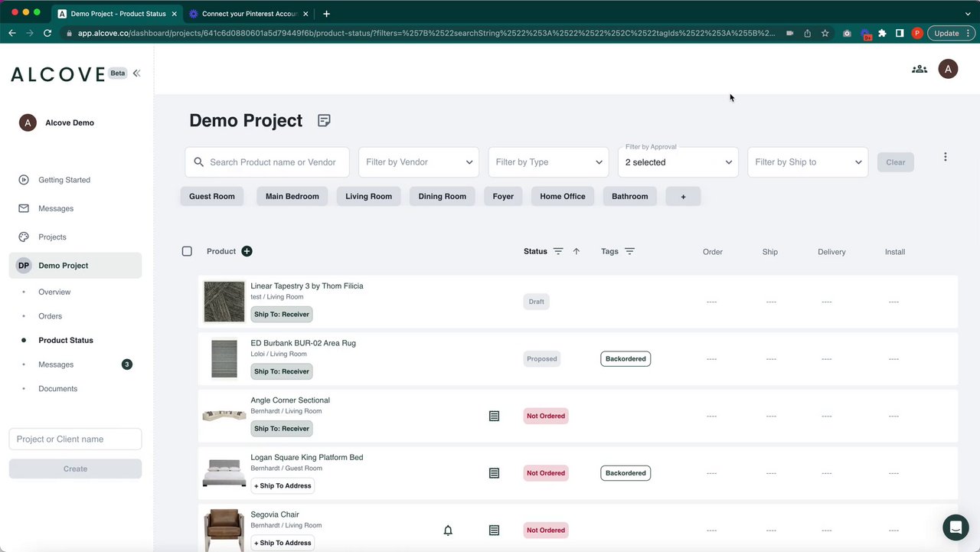
Task: Open notes icon for Angle Corner Sectional
Action: (494, 416)
